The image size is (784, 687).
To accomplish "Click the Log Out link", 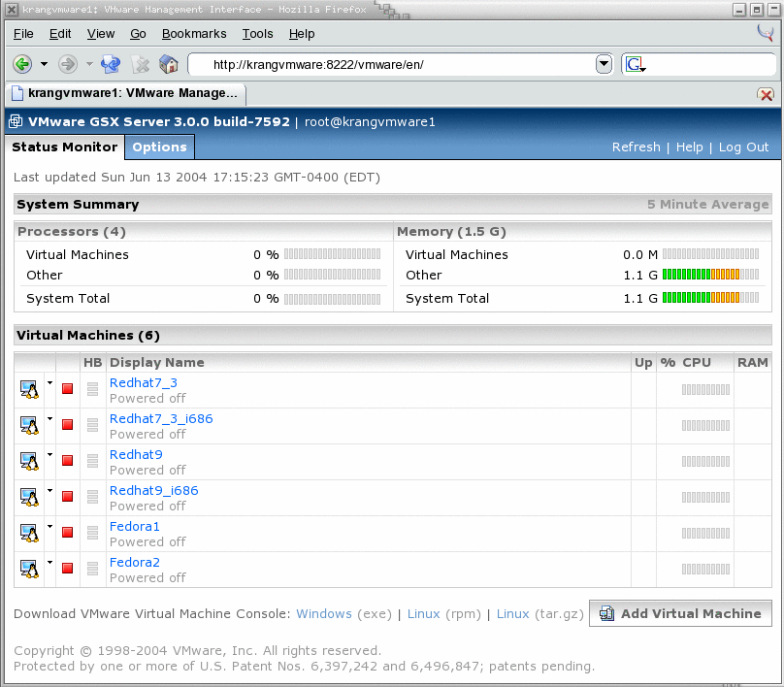I will tap(743, 147).
